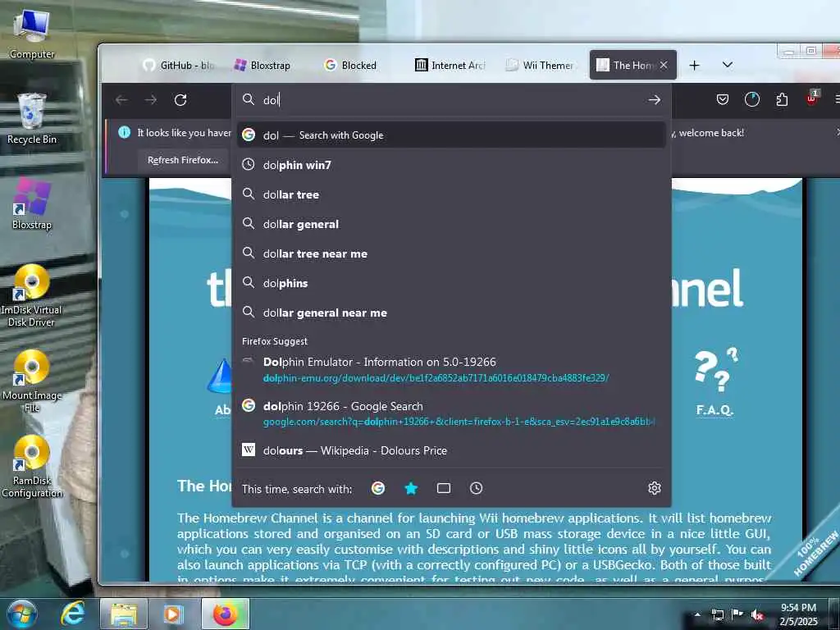
Task: Choose 'dol — Search with Google'
Action: click(451, 135)
